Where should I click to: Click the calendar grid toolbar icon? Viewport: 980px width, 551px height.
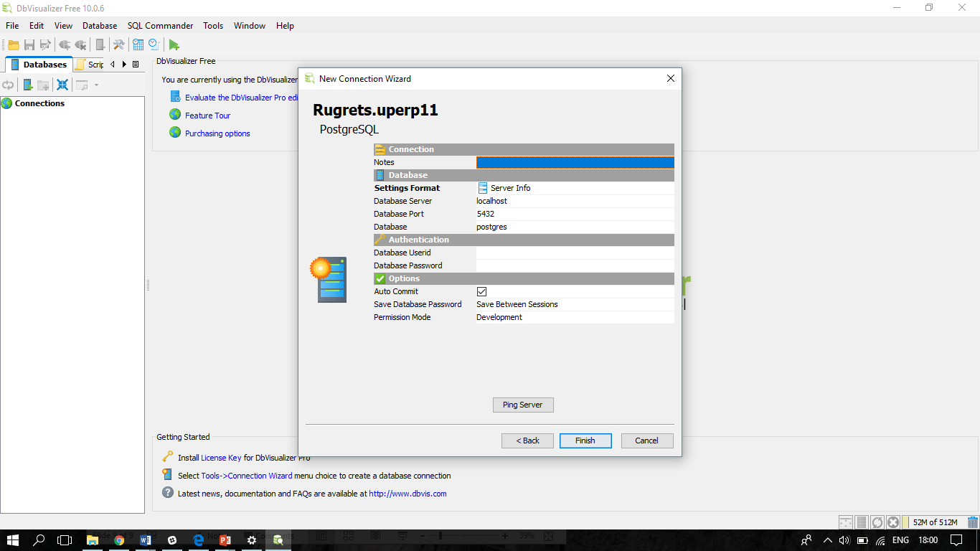[138, 44]
